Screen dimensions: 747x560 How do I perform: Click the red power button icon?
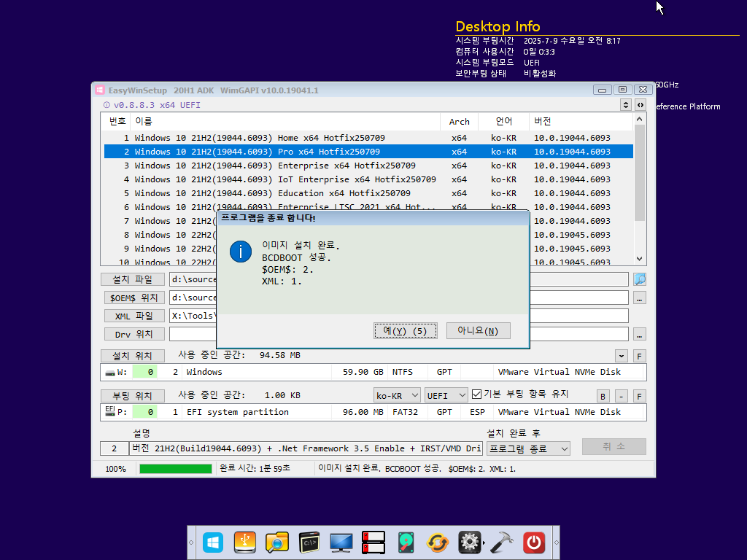534,542
